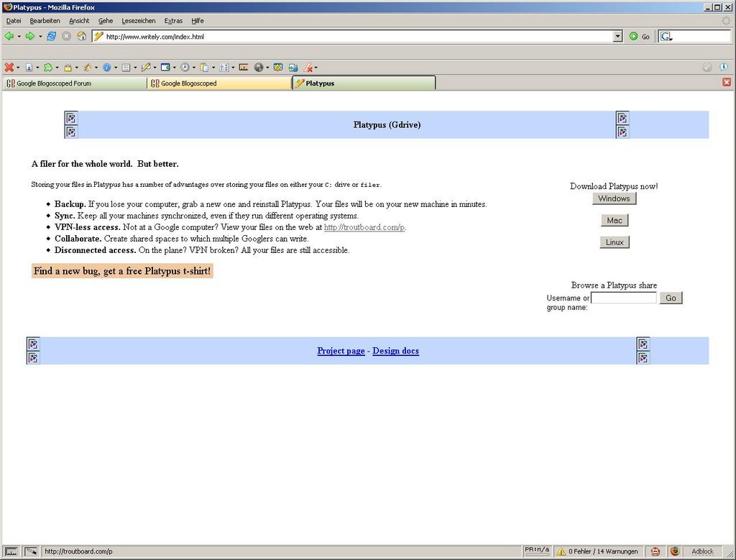Go back with the green Back arrow

(9, 36)
